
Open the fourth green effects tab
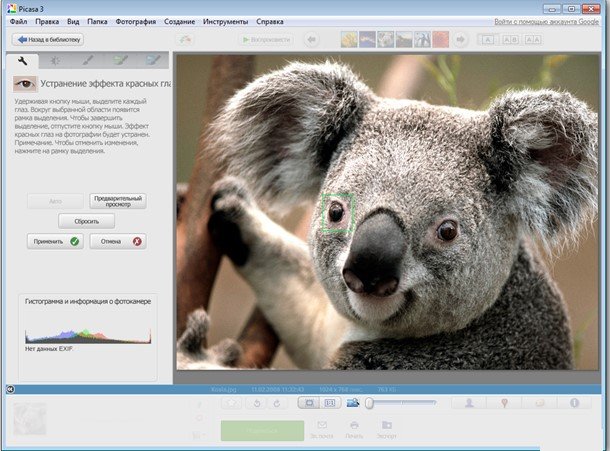121,61
